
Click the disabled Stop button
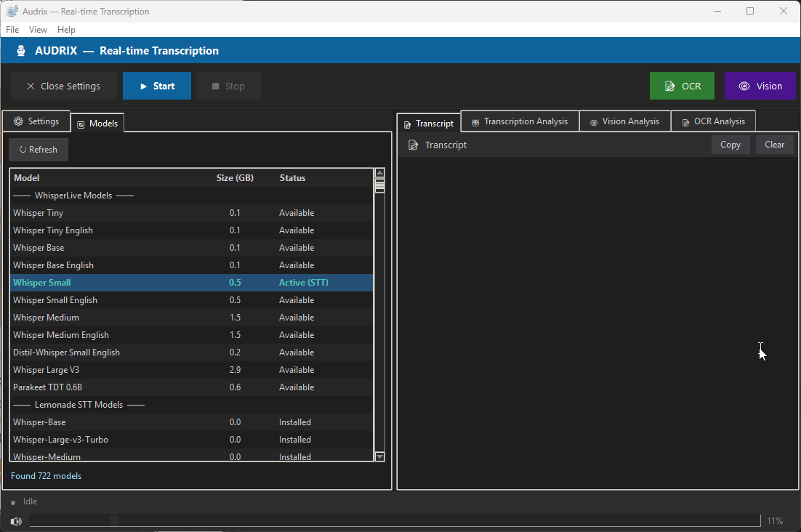(228, 86)
